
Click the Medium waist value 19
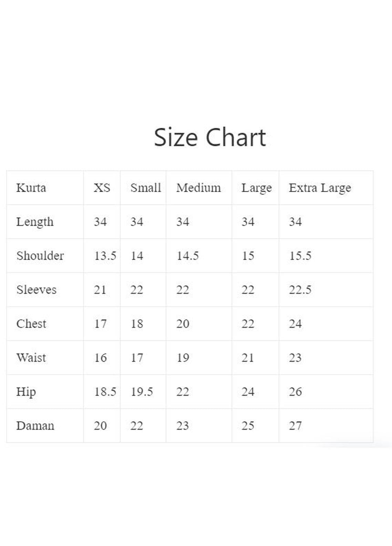tap(183, 358)
